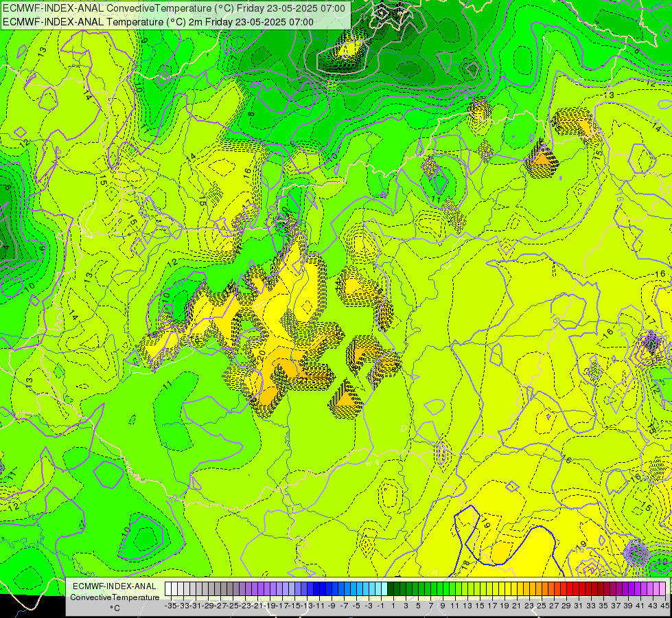Click the legend scale value '39'
Image resolution: width=672 pixels, height=618 pixels.
click(x=628, y=606)
